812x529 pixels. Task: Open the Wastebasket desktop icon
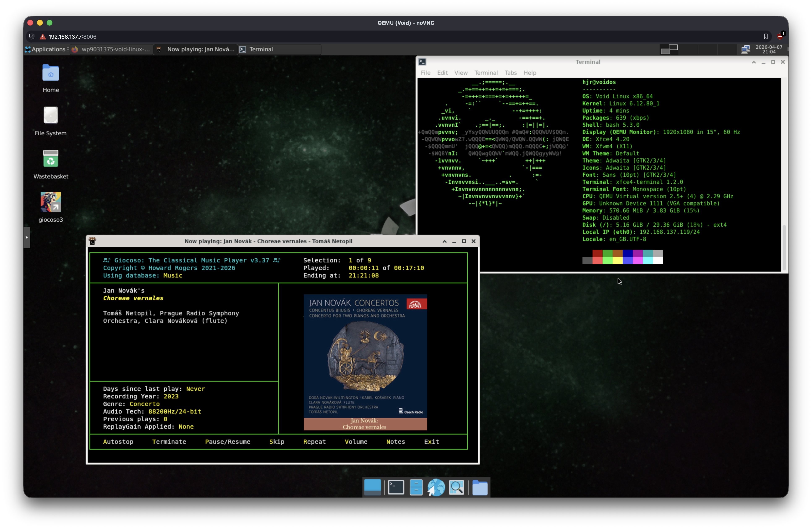pyautogui.click(x=51, y=159)
